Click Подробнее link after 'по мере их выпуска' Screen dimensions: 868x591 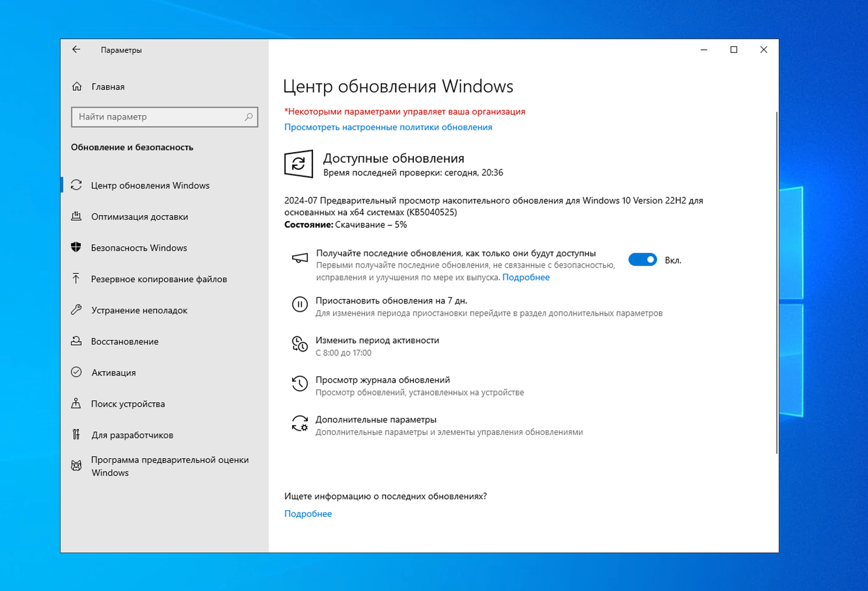526,278
